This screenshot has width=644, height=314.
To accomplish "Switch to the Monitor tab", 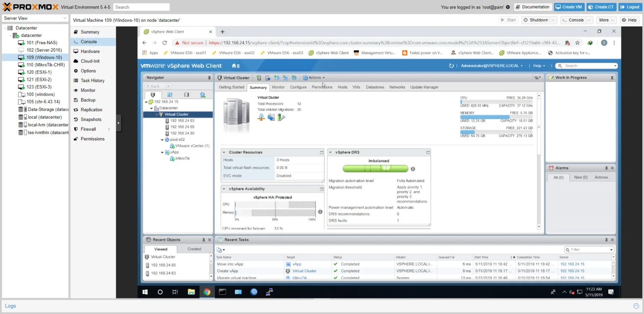I will [278, 87].
